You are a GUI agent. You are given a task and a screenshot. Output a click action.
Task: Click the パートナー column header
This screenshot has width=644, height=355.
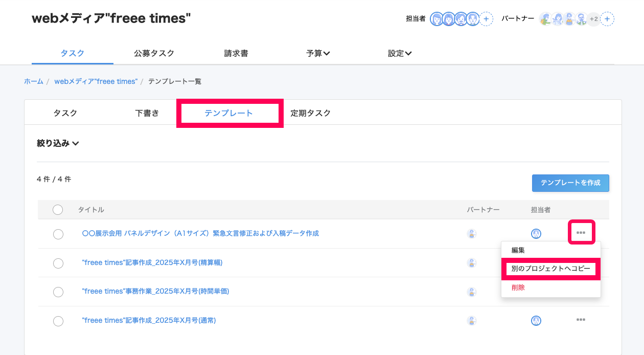point(483,210)
